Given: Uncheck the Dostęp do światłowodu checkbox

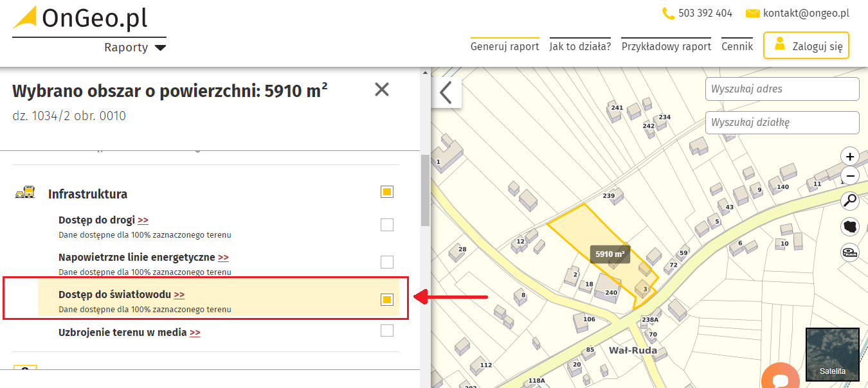Looking at the screenshot, I should pos(386,299).
